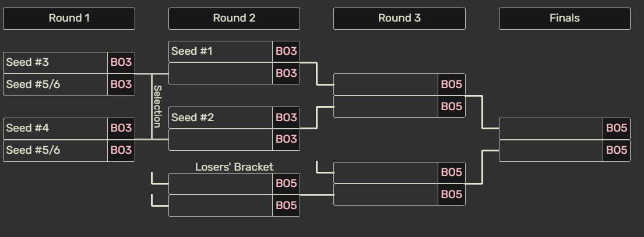Viewport: 644px width, 237px height.
Task: Select the BO3 badge next to Seed #3
Action: tap(121, 62)
